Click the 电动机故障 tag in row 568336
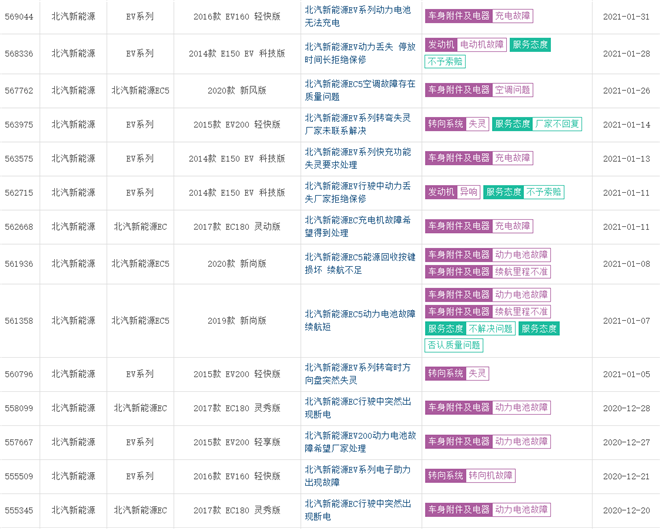The height and width of the screenshot is (529, 660). pos(482,45)
